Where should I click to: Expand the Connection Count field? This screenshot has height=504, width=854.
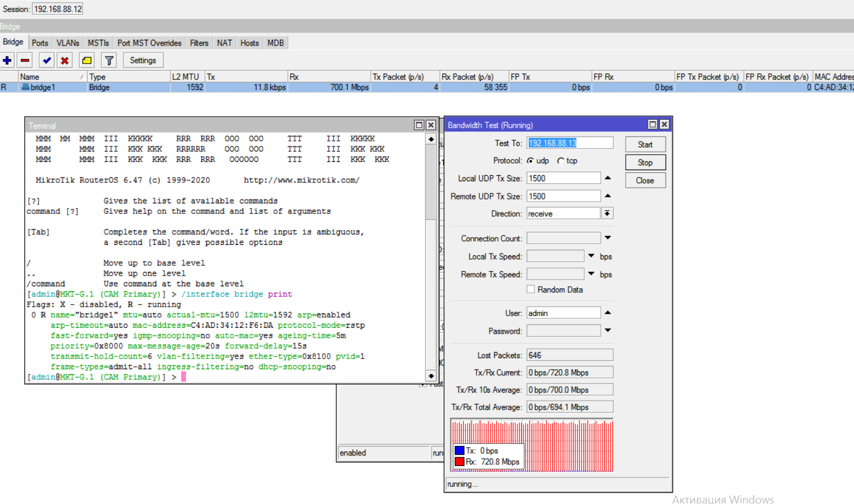point(607,238)
